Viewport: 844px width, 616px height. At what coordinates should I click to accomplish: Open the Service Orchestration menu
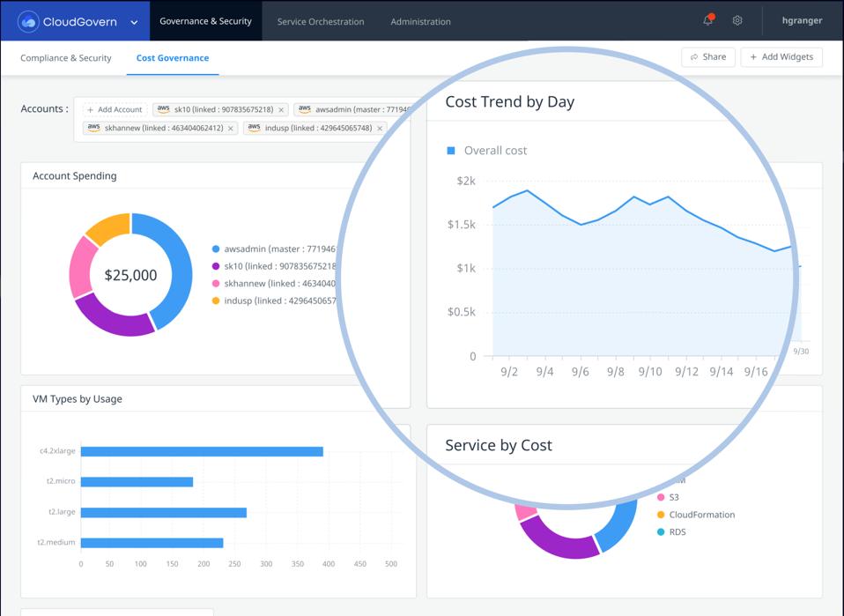(x=320, y=21)
